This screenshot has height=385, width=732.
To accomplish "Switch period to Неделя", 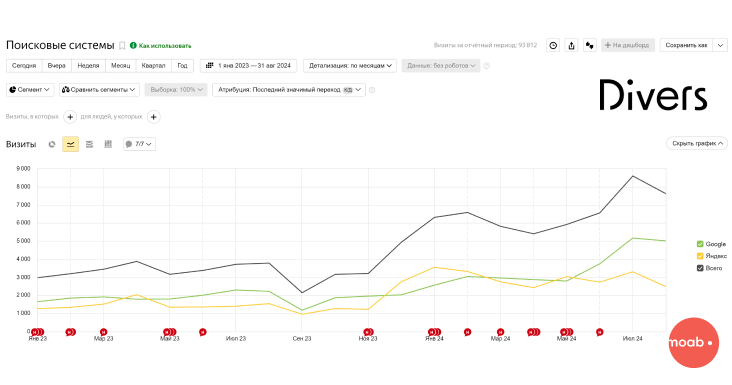I will click(x=88, y=66).
